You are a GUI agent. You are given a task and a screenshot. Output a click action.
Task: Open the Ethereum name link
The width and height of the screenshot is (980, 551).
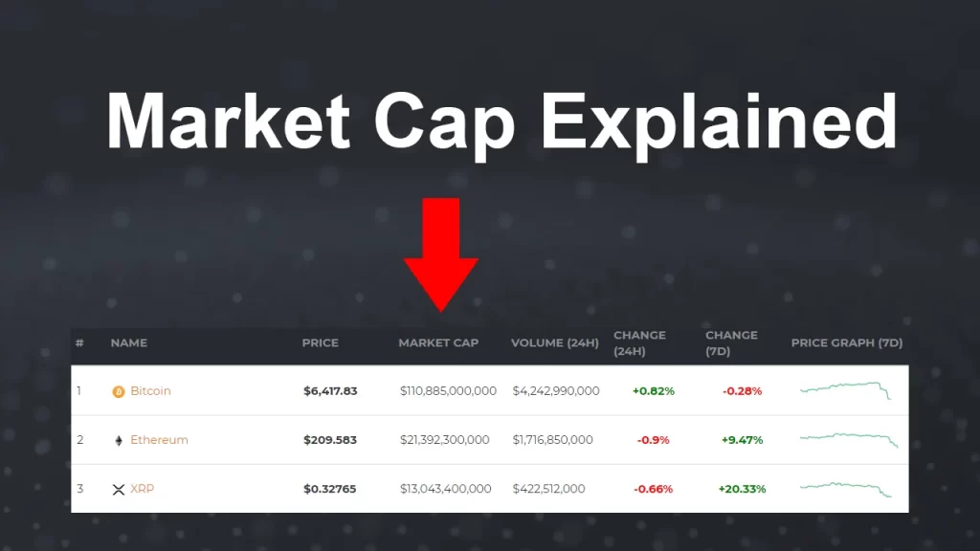pos(159,440)
